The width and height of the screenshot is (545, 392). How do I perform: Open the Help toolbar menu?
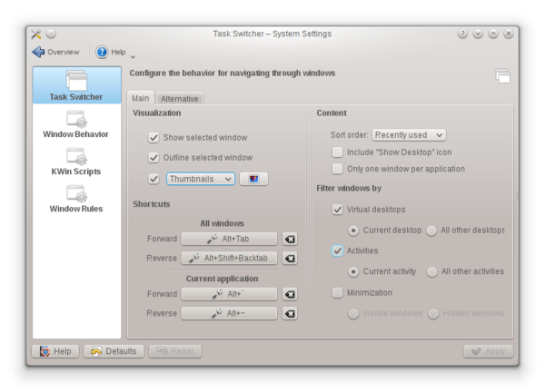(x=115, y=52)
